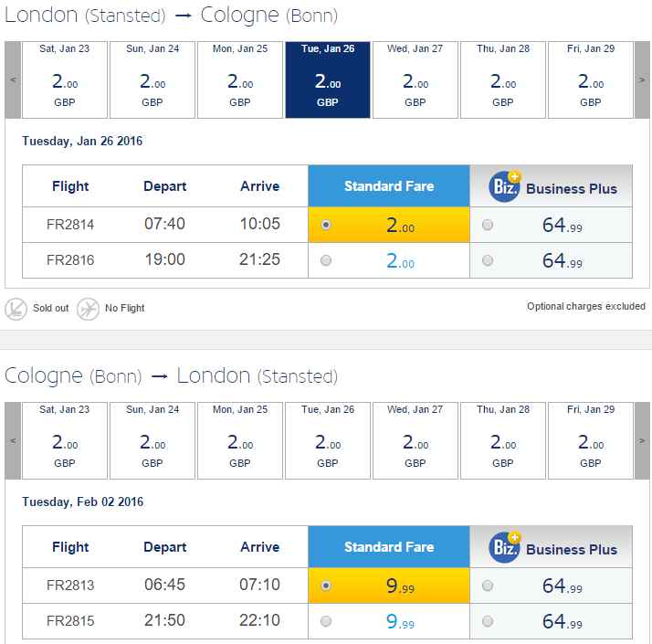Viewport: 652px width, 644px height.
Task: Click the Optional charges excluded text
Action: tap(586, 306)
